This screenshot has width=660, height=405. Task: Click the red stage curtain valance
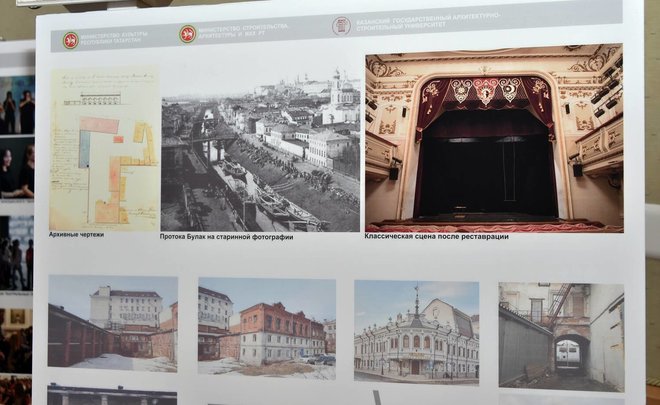point(485,93)
